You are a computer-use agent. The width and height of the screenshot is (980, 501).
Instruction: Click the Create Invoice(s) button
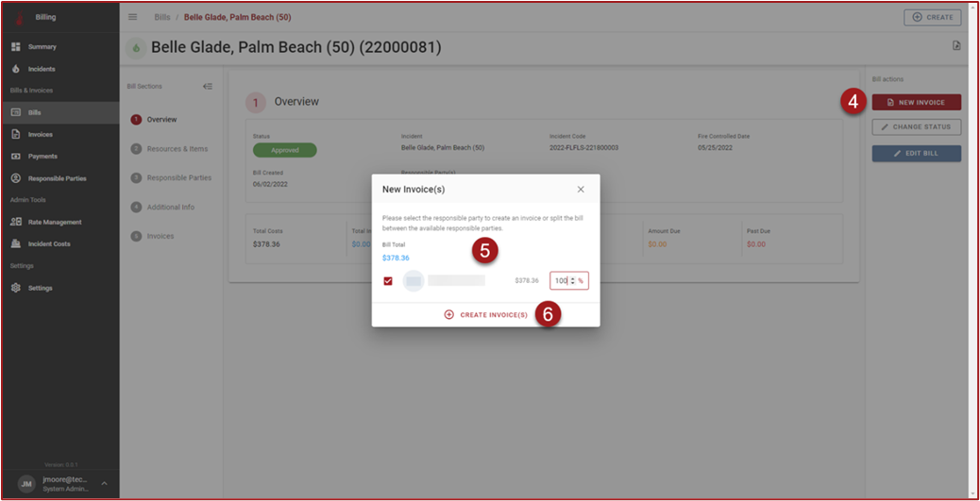[x=485, y=314]
